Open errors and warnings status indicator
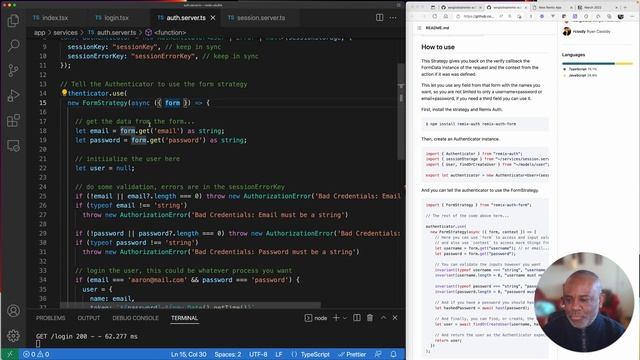The image size is (640, 360). (x=36, y=354)
